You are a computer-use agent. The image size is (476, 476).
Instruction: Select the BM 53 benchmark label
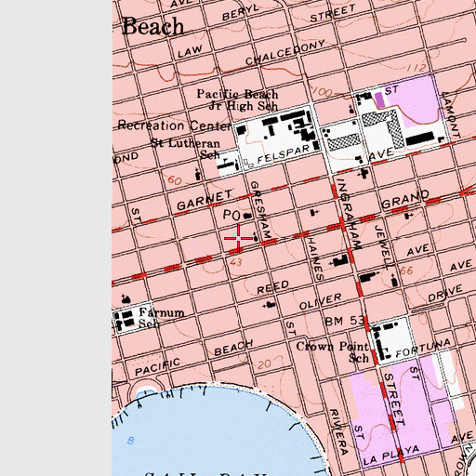(x=344, y=321)
